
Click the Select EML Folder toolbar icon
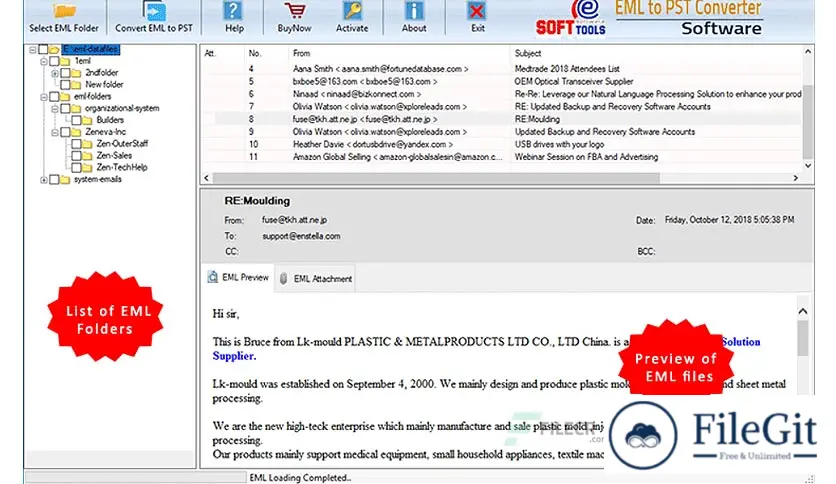[x=64, y=10]
